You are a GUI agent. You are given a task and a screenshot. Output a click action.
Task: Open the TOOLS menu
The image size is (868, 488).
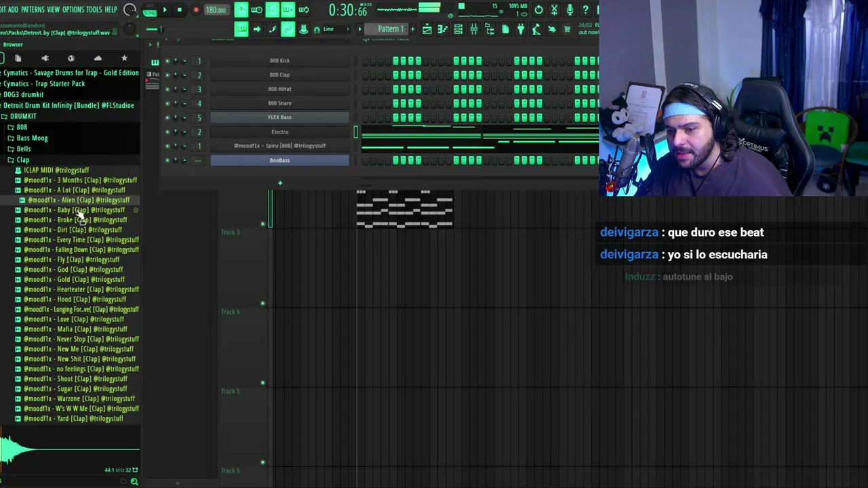pyautogui.click(x=94, y=9)
